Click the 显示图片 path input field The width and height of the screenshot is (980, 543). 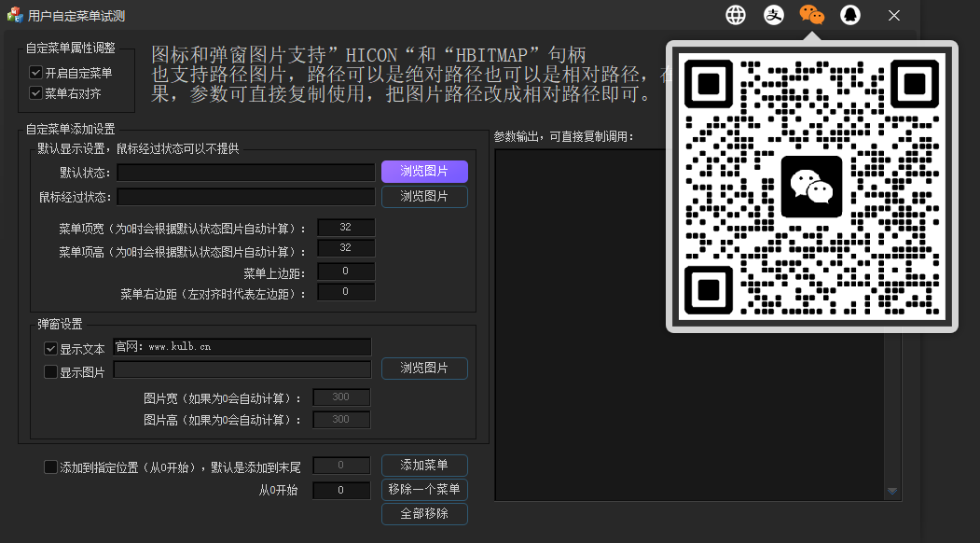(242, 369)
